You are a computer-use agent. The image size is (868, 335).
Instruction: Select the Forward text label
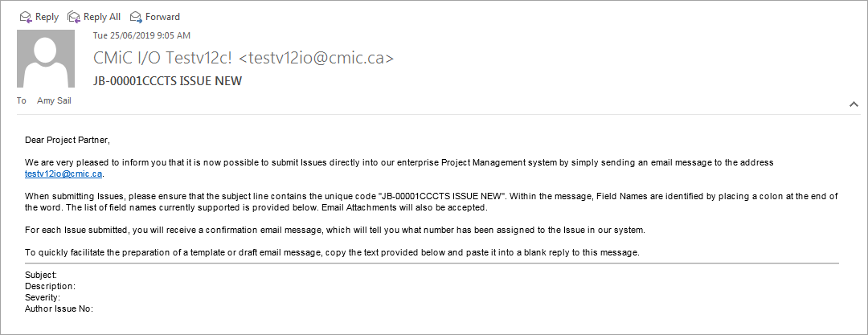point(162,17)
